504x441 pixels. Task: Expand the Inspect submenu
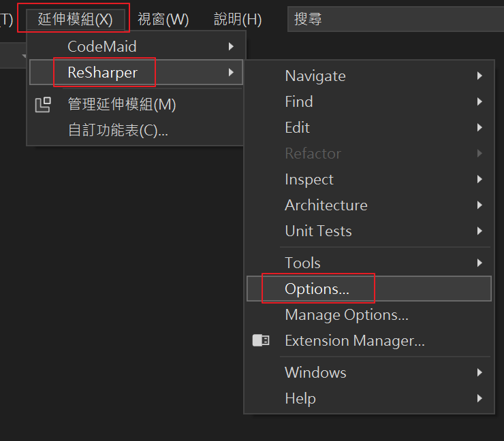[x=369, y=179]
